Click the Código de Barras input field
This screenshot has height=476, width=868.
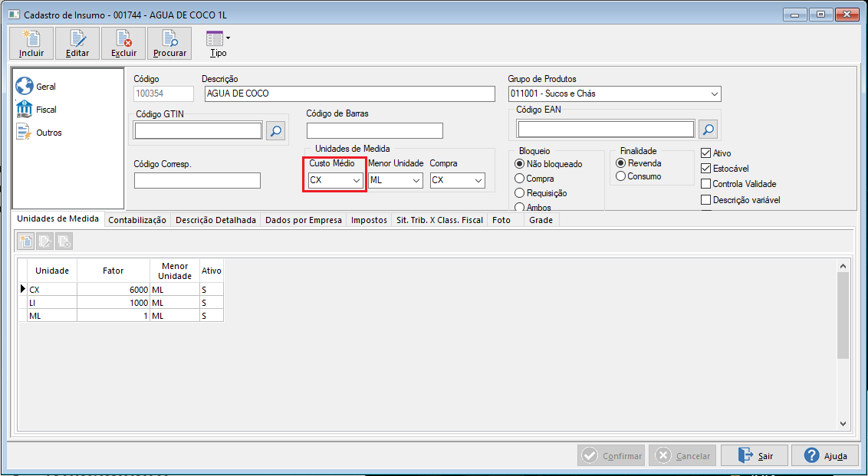(x=375, y=130)
